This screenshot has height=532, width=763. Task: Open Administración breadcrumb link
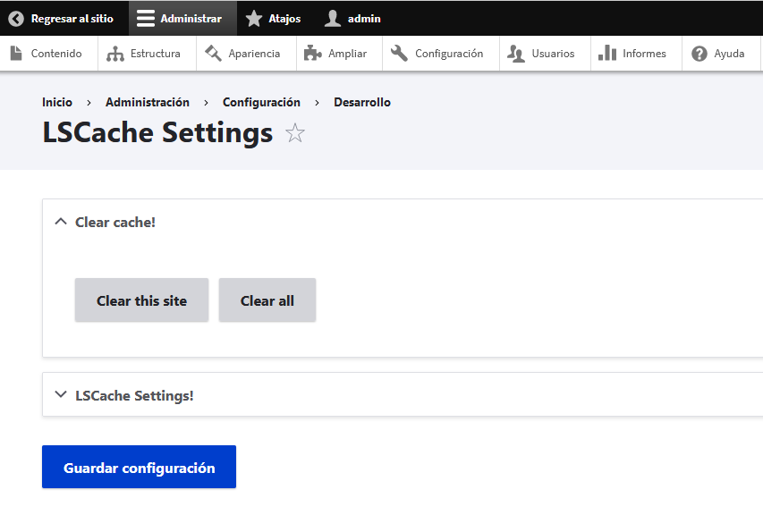point(148,102)
